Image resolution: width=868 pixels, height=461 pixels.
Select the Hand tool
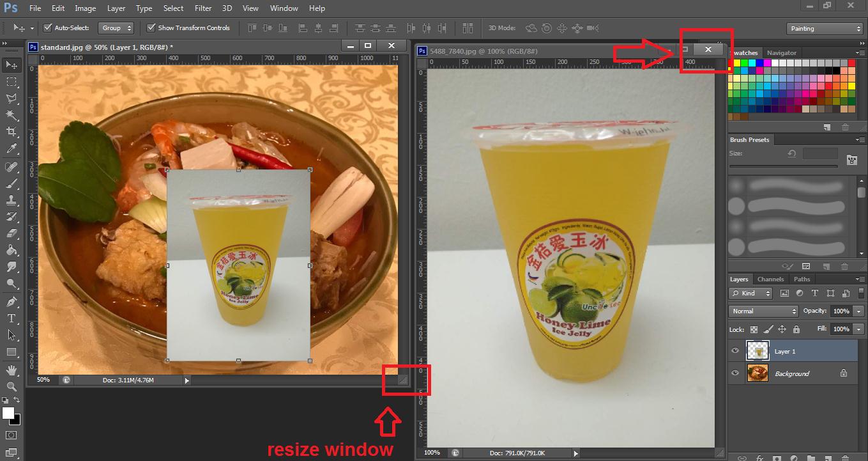coord(11,370)
